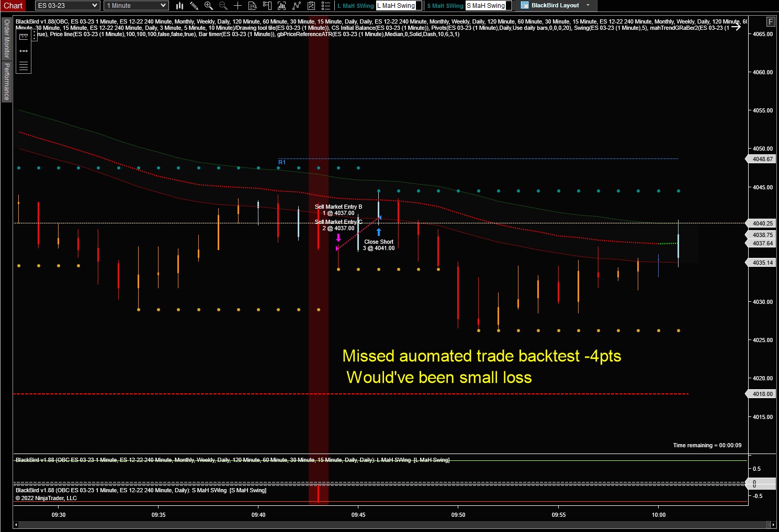Click the zoom out magnifier

click(x=223, y=6)
